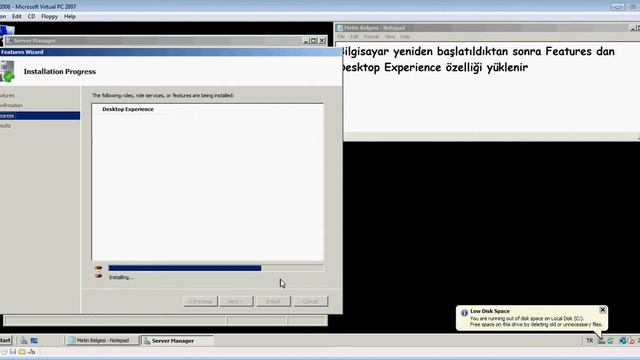Image resolution: width=640 pixels, height=360 pixels.
Task: Click the green monitor tray icon
Action: click(610, 341)
